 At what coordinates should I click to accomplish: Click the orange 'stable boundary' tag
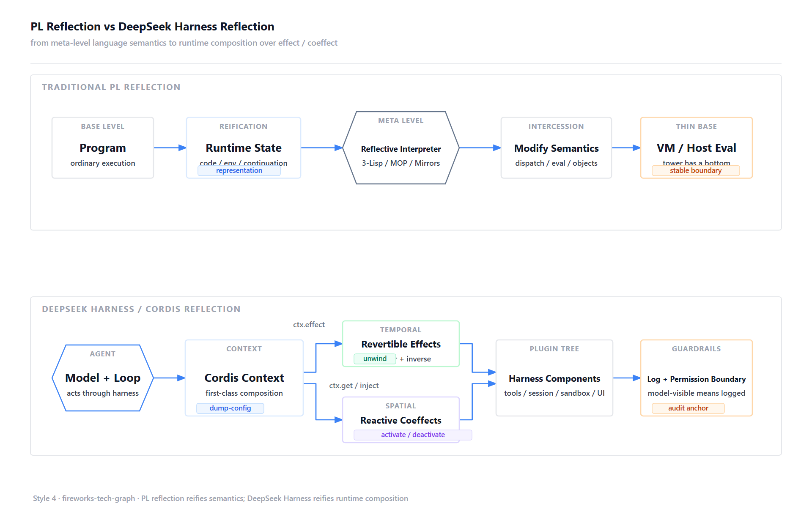pos(696,170)
